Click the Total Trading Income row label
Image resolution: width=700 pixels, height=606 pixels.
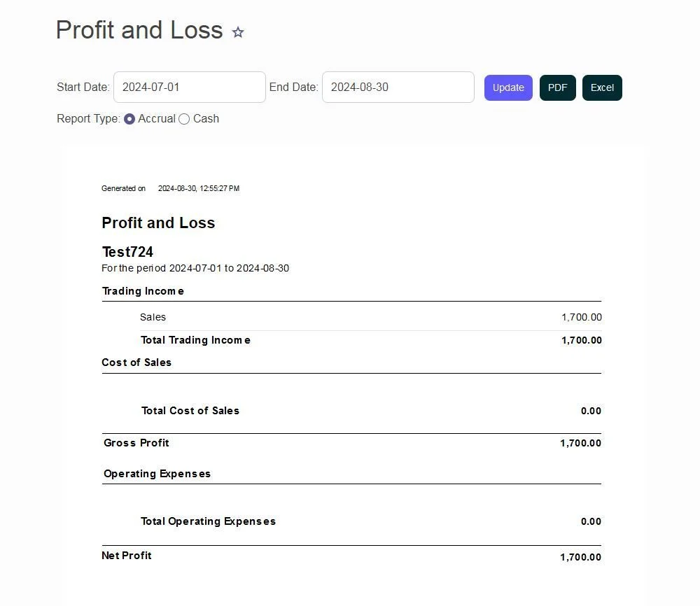coord(195,340)
